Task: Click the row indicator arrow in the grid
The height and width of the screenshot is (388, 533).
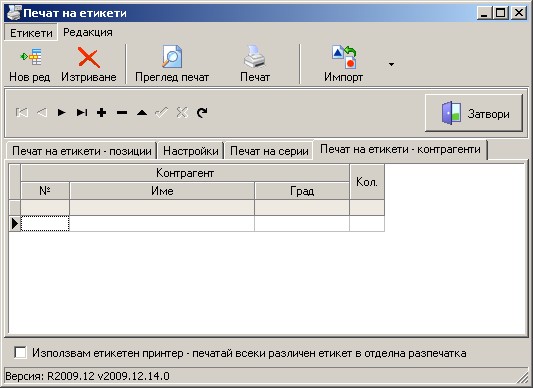Action: [x=15, y=224]
